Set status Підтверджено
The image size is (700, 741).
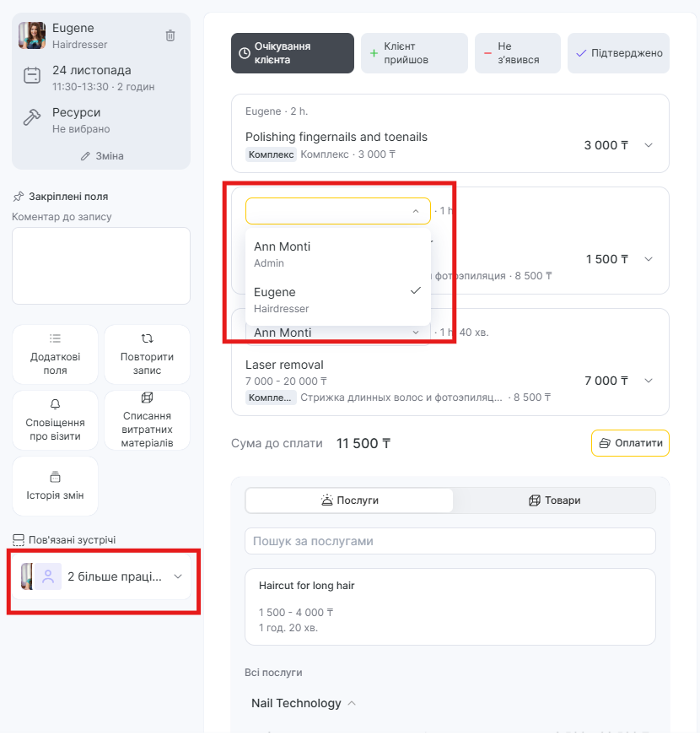(618, 53)
